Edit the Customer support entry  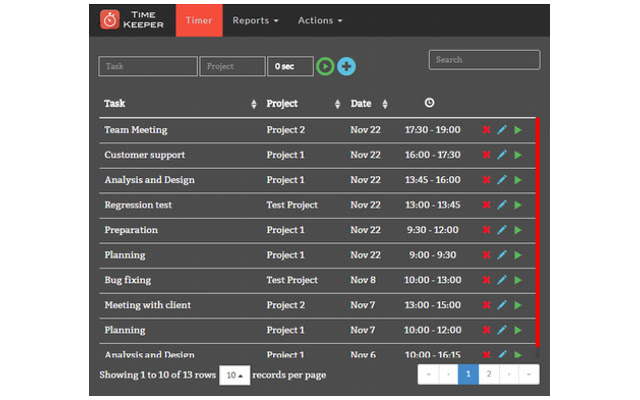(502, 155)
